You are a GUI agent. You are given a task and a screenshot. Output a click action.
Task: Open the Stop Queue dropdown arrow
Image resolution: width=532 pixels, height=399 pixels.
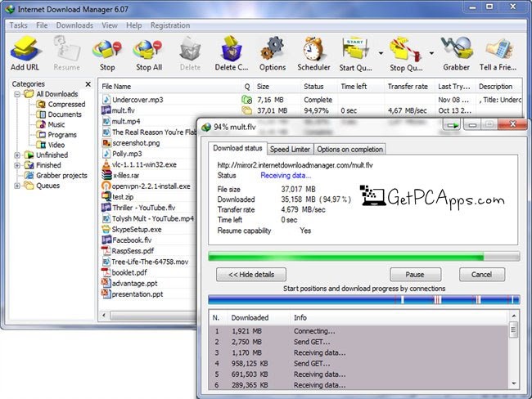coord(431,53)
